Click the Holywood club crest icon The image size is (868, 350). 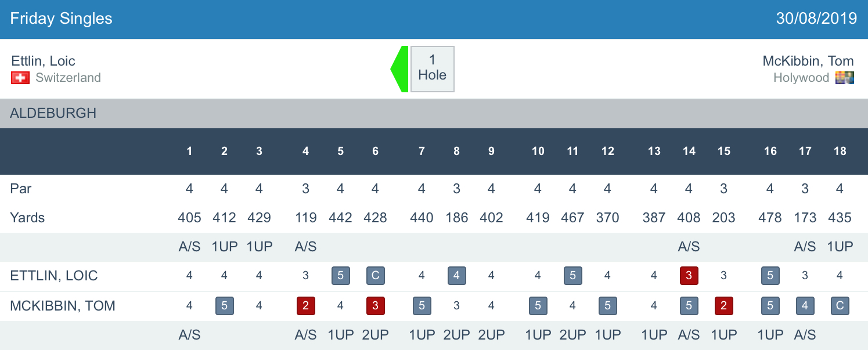(844, 78)
